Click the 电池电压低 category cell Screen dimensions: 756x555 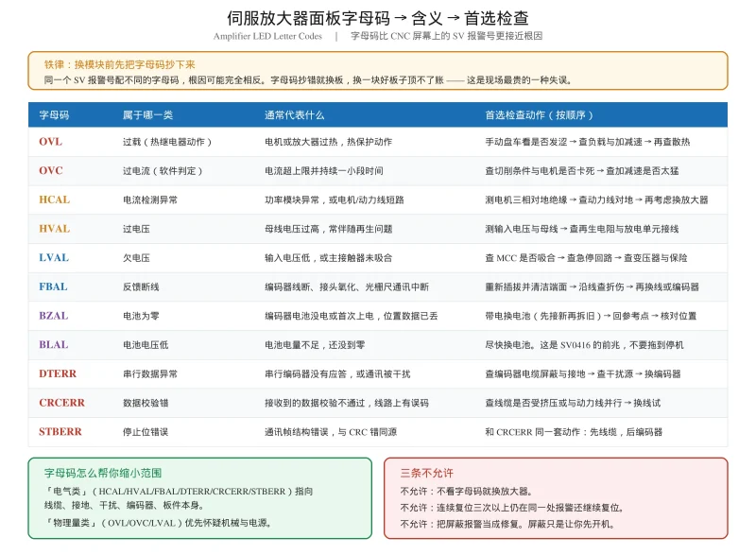146,345
